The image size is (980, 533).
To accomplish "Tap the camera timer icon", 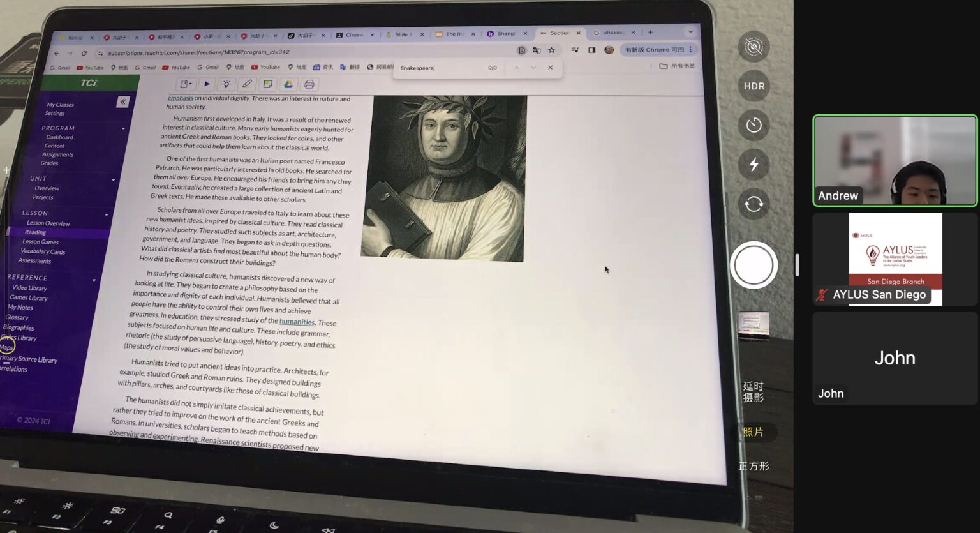I will (754, 125).
